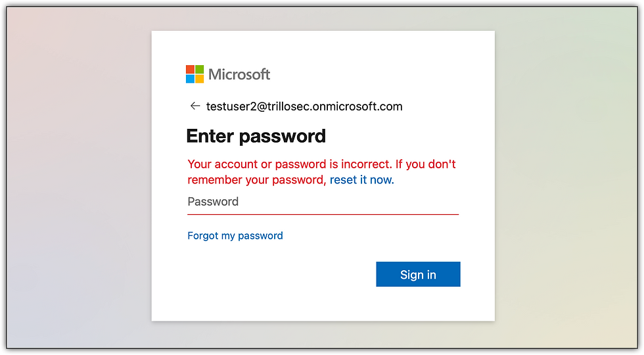Focus the Password input field
The height and width of the screenshot is (355, 644).
pos(323,202)
